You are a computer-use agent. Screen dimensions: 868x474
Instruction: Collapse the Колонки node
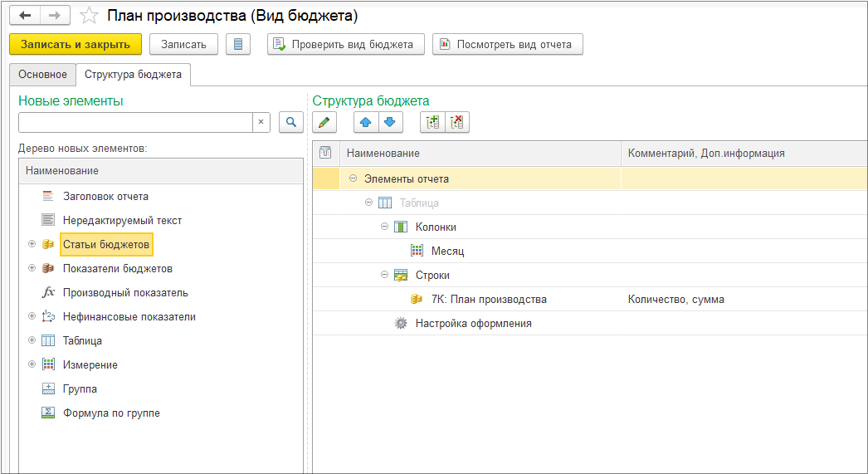pos(384,227)
